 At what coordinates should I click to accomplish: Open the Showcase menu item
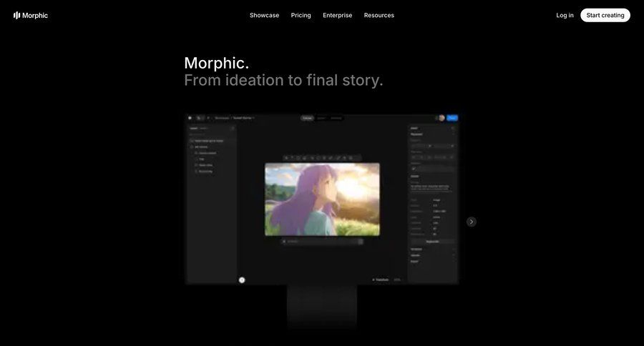point(264,15)
